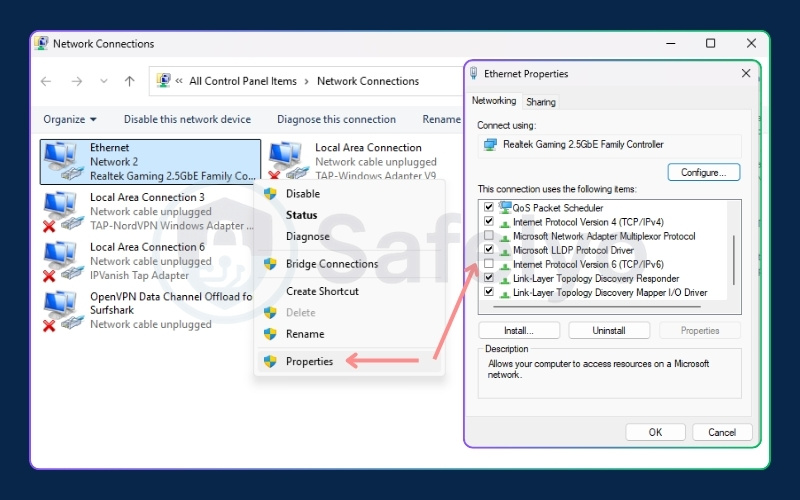Go back with the Back arrow

coord(46,81)
